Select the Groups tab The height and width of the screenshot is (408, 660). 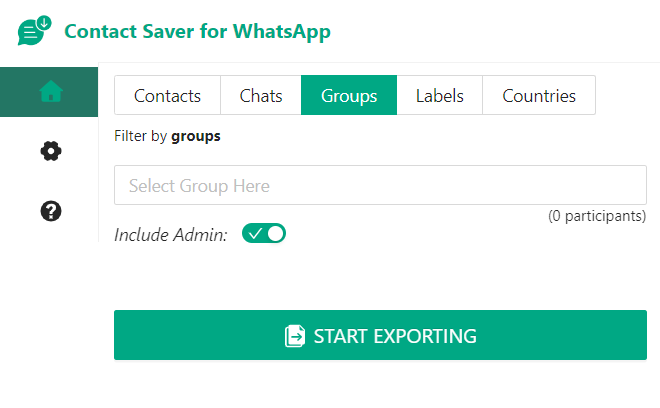point(349,96)
